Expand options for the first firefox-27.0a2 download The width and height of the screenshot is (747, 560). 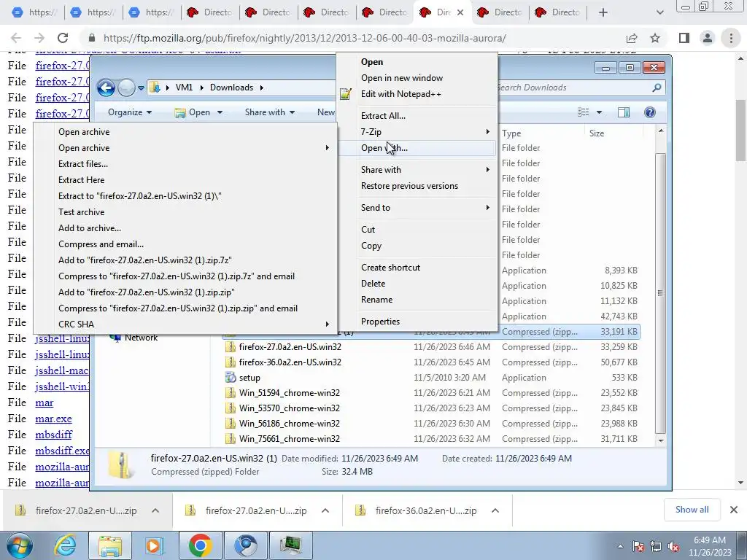155,510
